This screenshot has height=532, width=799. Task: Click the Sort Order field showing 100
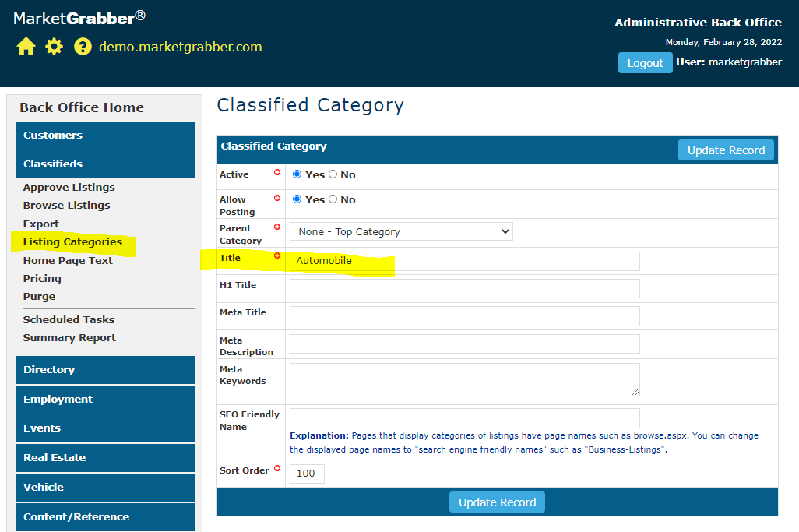(x=307, y=474)
